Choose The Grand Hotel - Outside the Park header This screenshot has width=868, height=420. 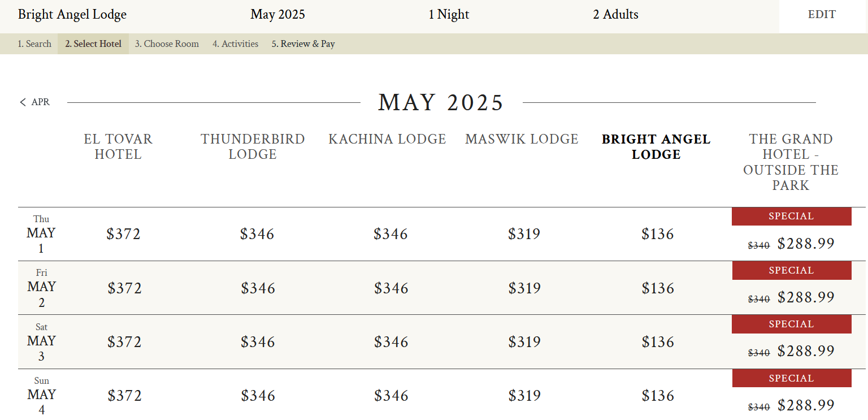791,162
